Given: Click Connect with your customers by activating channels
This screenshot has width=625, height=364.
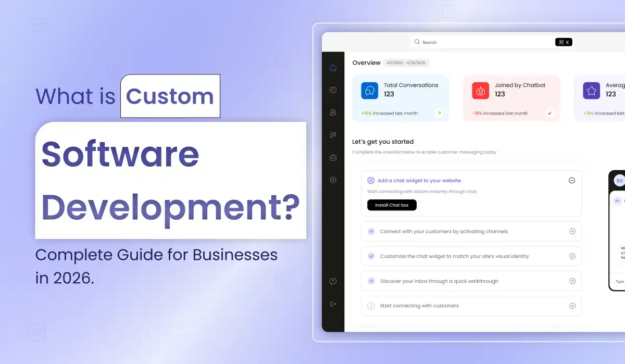Looking at the screenshot, I should (444, 231).
